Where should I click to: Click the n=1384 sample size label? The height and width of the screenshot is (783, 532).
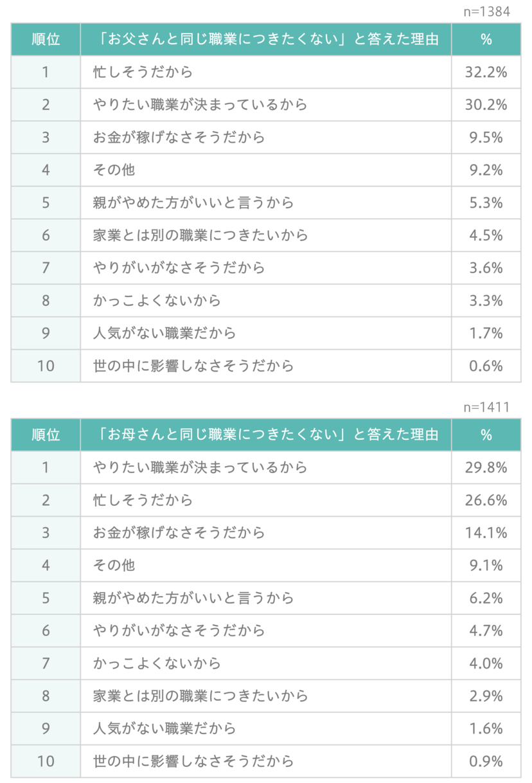486,12
